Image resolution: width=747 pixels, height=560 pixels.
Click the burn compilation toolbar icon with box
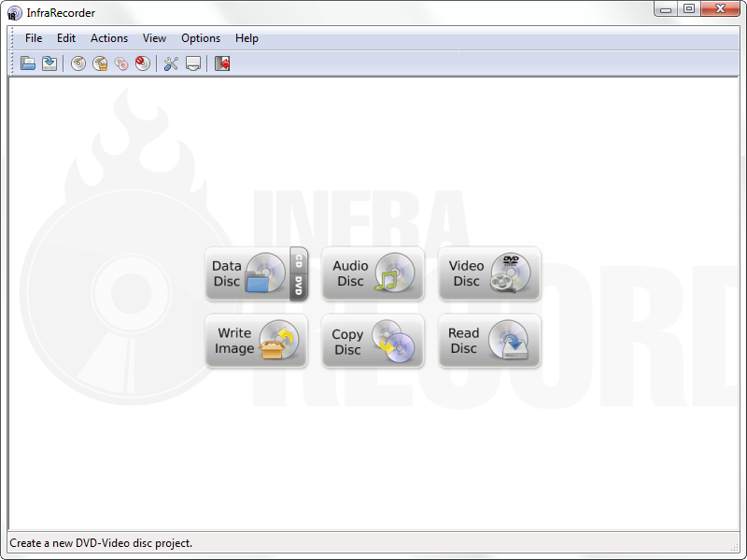100,63
